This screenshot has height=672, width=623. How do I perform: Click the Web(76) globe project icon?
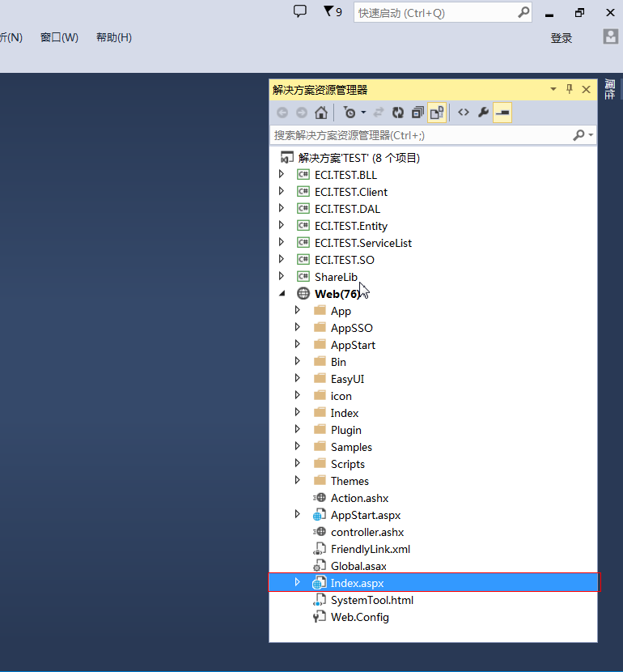[x=303, y=294]
